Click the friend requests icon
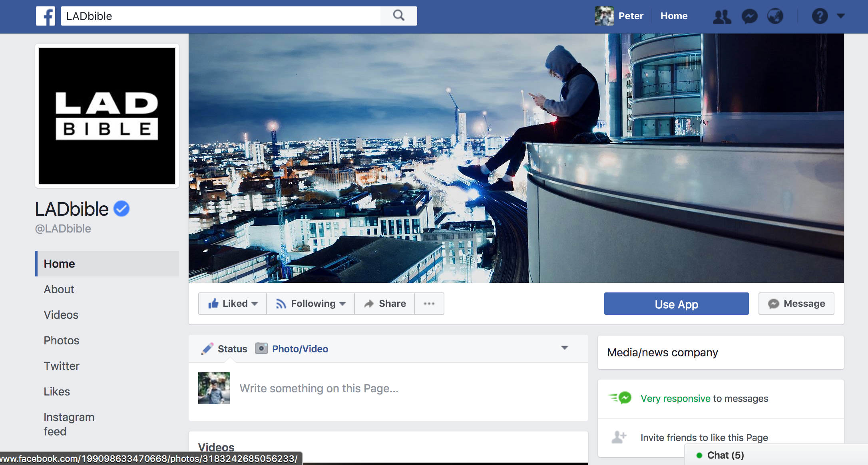The width and height of the screenshot is (868, 465). click(x=722, y=16)
